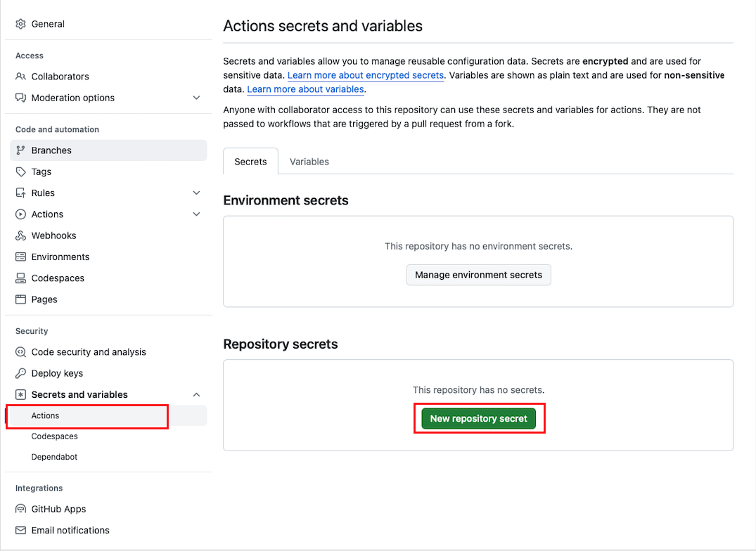This screenshot has width=756, height=551.
Task: Click the 'Repository secrets' heading
Action: tap(280, 344)
